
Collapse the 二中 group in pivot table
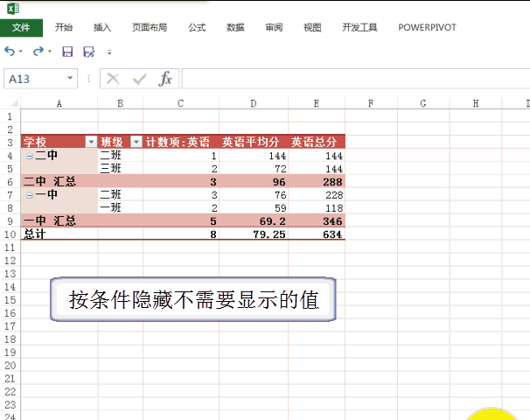(x=30, y=156)
